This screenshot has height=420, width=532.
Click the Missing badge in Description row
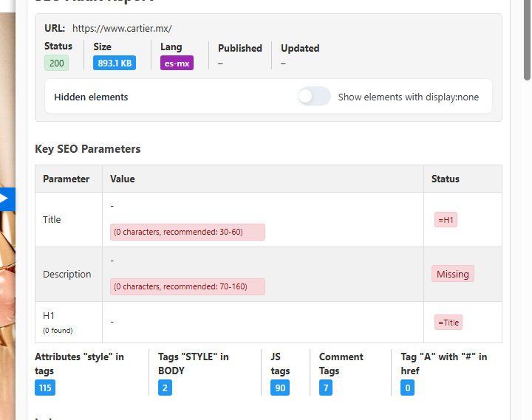coord(452,274)
